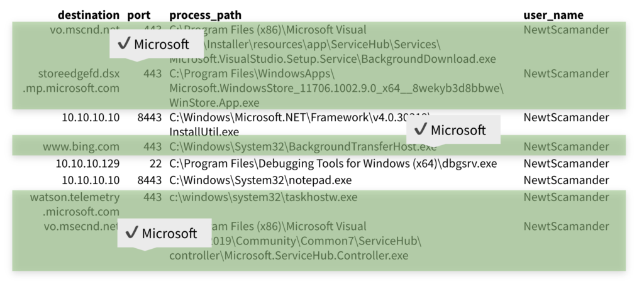The height and width of the screenshot is (284, 644).
Task: Select the Microsoft label over the vo.mscnd.net row
Action: coord(161,45)
